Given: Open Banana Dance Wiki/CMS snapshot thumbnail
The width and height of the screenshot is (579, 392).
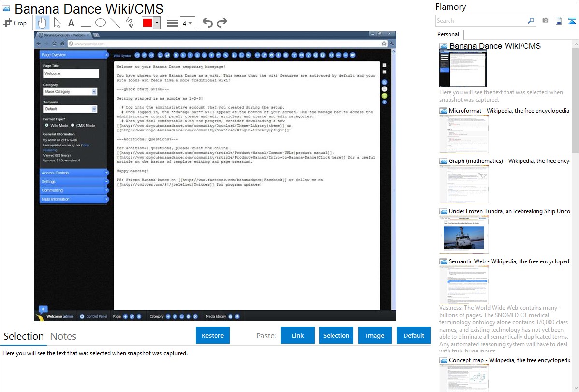Looking at the screenshot, I should tap(463, 69).
